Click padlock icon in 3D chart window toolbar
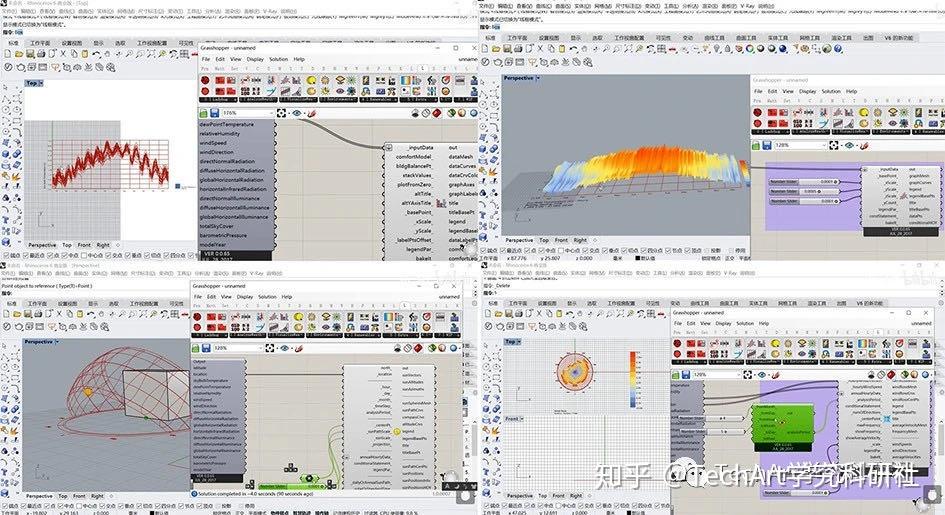The image size is (945, 515). 727,49
